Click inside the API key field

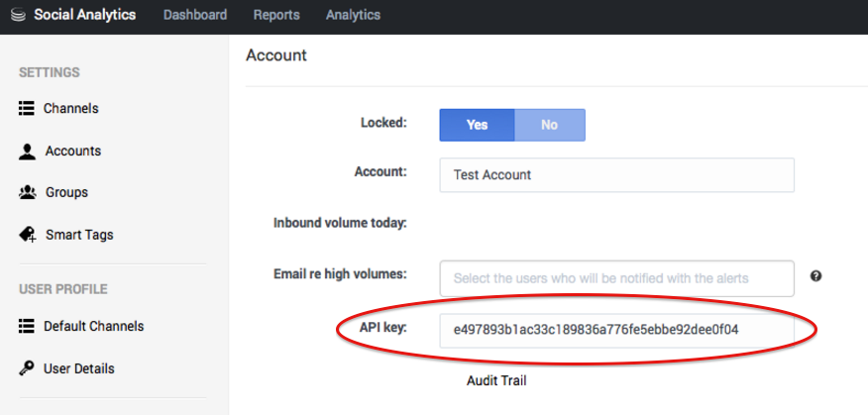pyautogui.click(x=616, y=329)
